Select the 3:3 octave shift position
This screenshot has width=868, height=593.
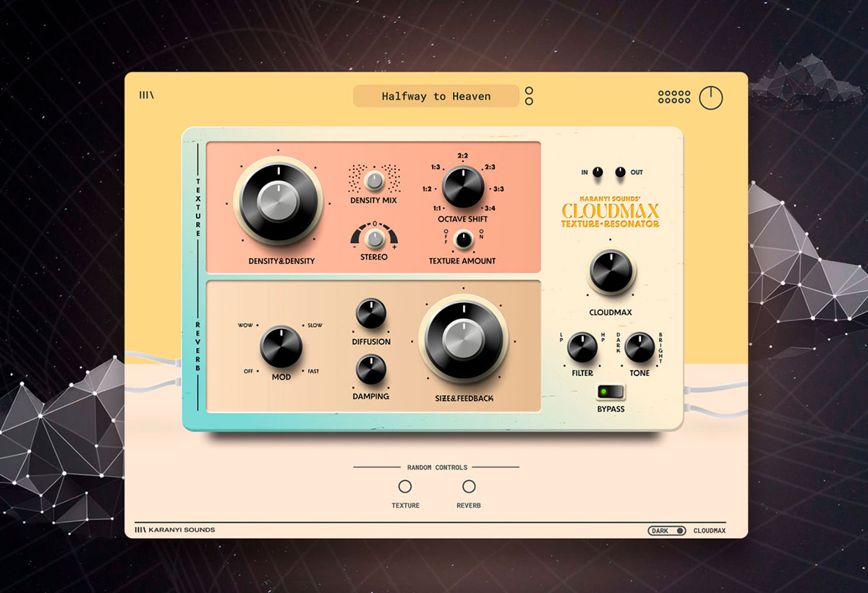click(498, 189)
